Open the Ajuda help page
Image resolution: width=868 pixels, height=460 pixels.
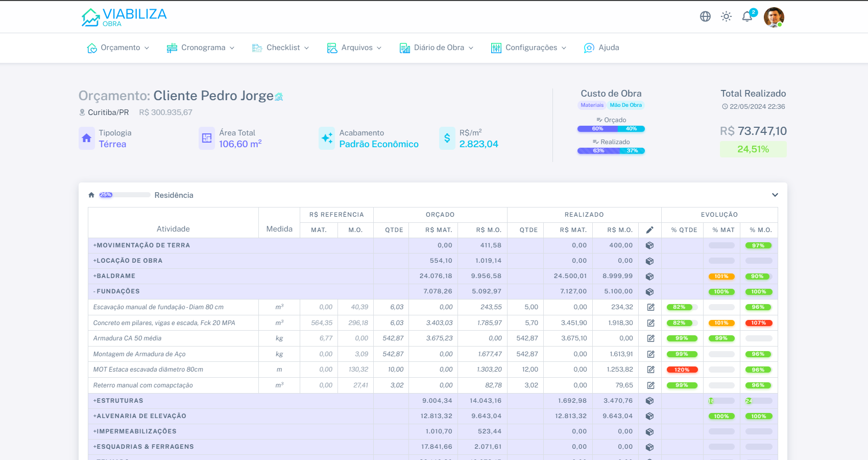pyautogui.click(x=601, y=48)
